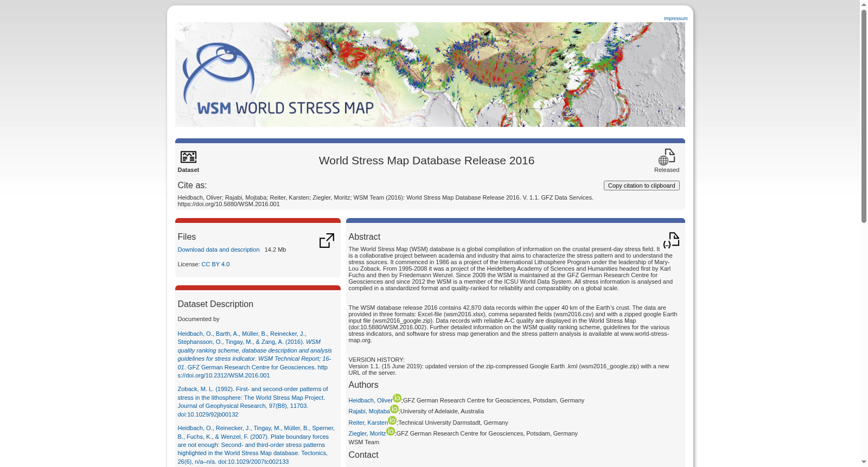Image resolution: width=868 pixels, height=467 pixels.
Task: Click the WSM World Stress Map logo
Action: coord(278,79)
